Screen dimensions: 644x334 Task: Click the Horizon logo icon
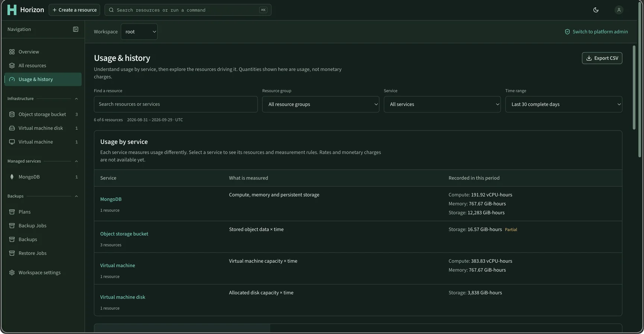point(12,10)
